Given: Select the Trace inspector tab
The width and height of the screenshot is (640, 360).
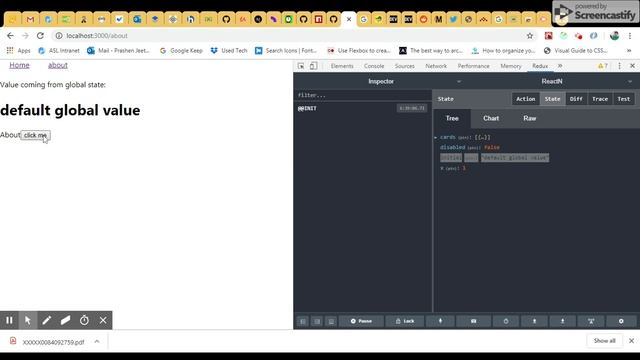Looking at the screenshot, I should (x=600, y=99).
